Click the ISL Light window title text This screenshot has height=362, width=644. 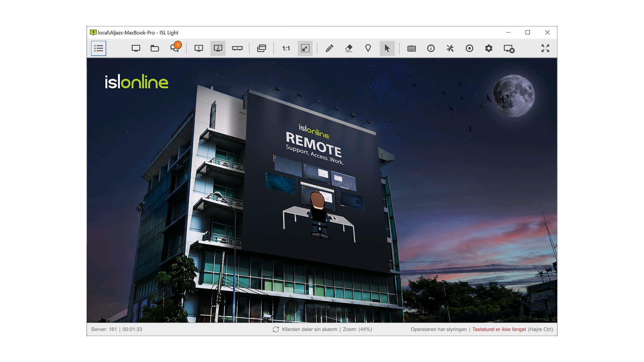[x=138, y=33]
